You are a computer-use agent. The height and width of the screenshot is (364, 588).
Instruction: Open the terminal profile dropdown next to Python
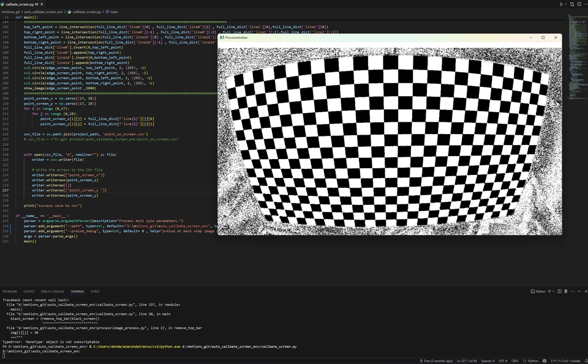click(553, 292)
